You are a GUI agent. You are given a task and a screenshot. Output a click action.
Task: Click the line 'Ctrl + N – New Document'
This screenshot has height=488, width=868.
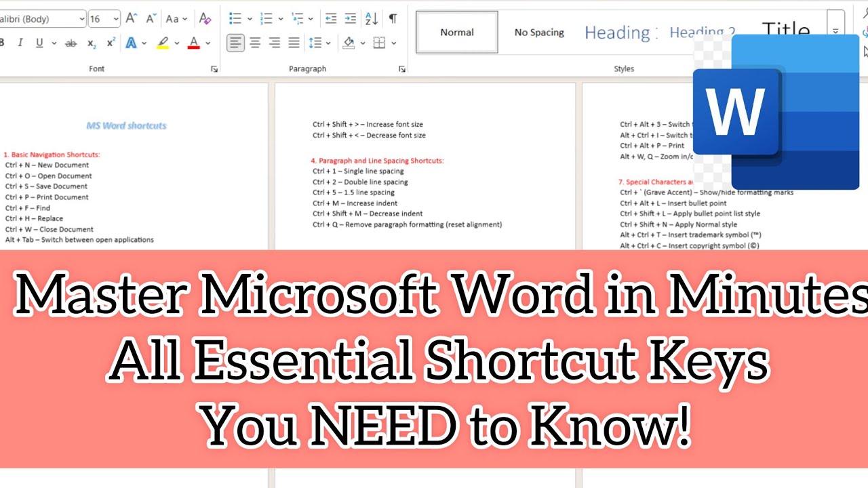(x=47, y=165)
